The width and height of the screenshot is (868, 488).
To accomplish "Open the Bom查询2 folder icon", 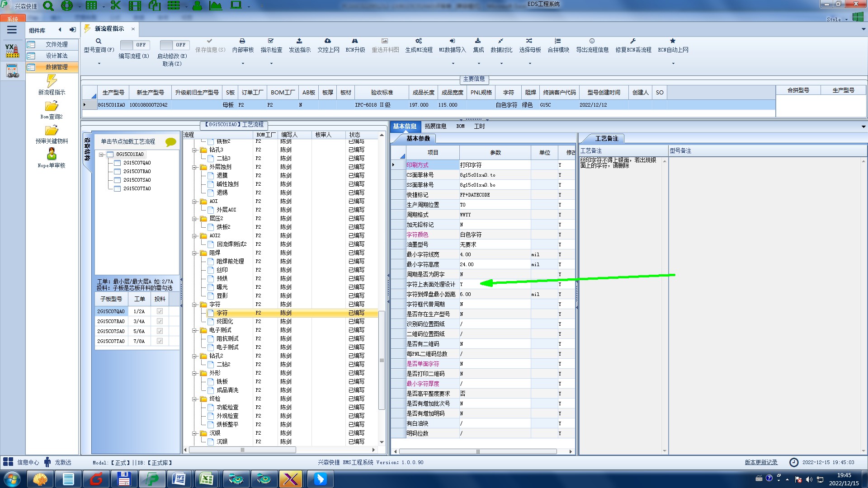I will [x=52, y=106].
